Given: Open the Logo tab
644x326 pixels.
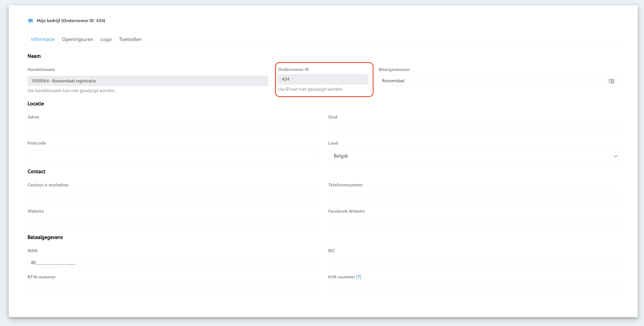Looking at the screenshot, I should click(106, 39).
